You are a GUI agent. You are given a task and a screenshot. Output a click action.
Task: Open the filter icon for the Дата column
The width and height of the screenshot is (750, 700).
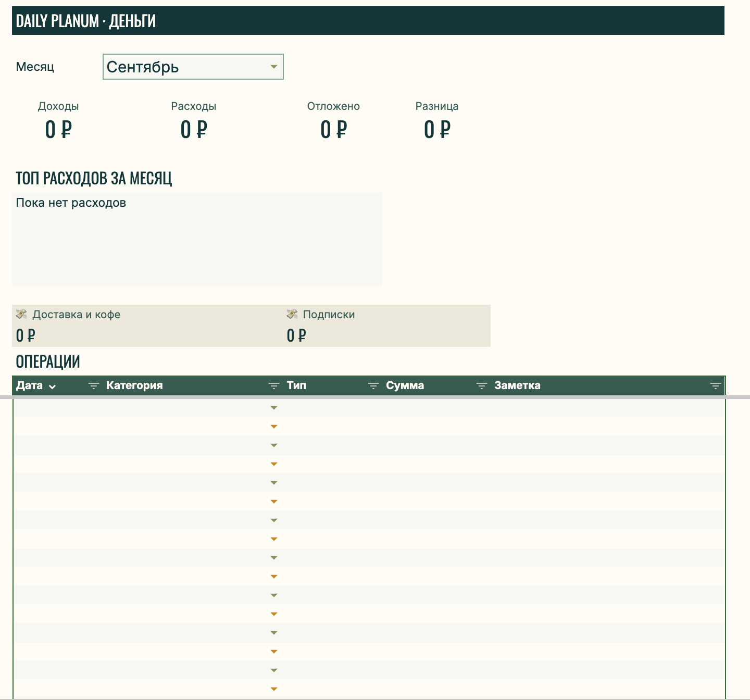[94, 386]
